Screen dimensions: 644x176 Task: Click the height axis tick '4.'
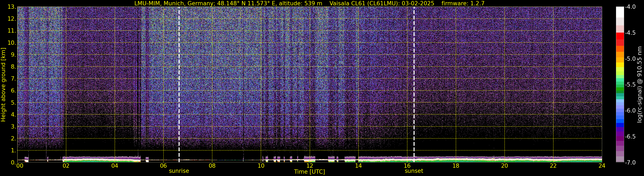click(13, 115)
